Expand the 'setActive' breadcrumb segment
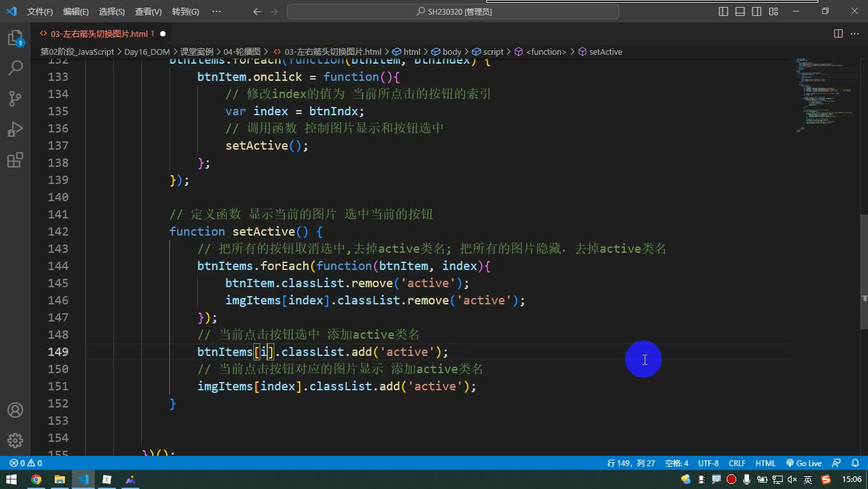Viewport: 868px width, 489px height. click(x=600, y=52)
